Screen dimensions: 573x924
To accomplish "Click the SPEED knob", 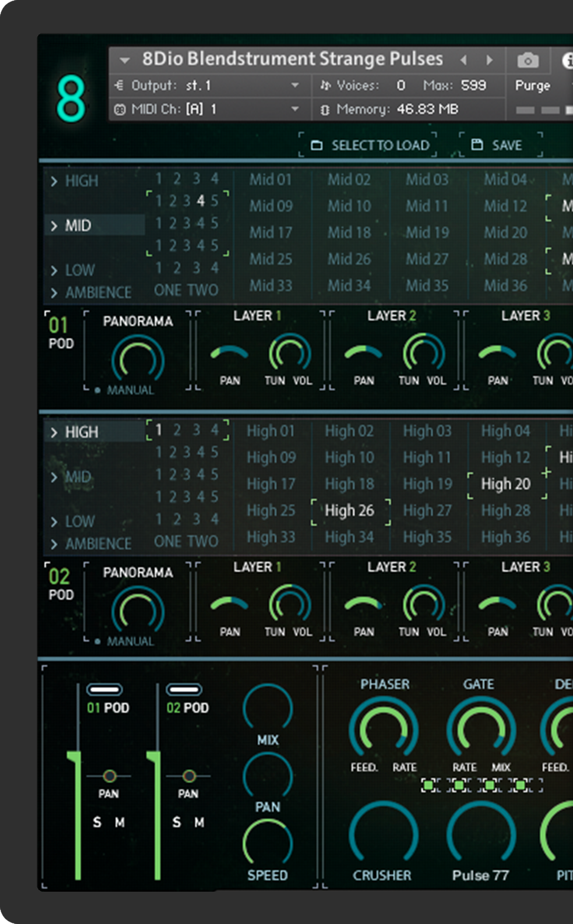I will tap(268, 842).
